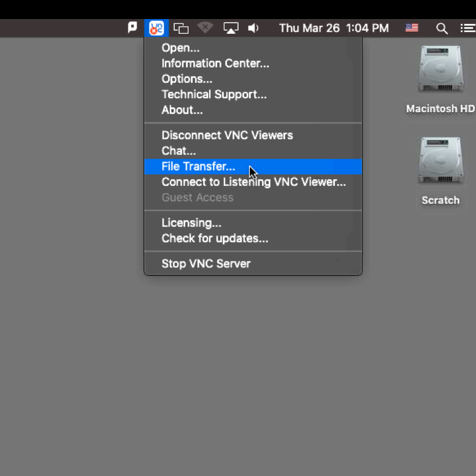Open Information Center... menu item
This screenshot has height=476, width=476.
253,63
